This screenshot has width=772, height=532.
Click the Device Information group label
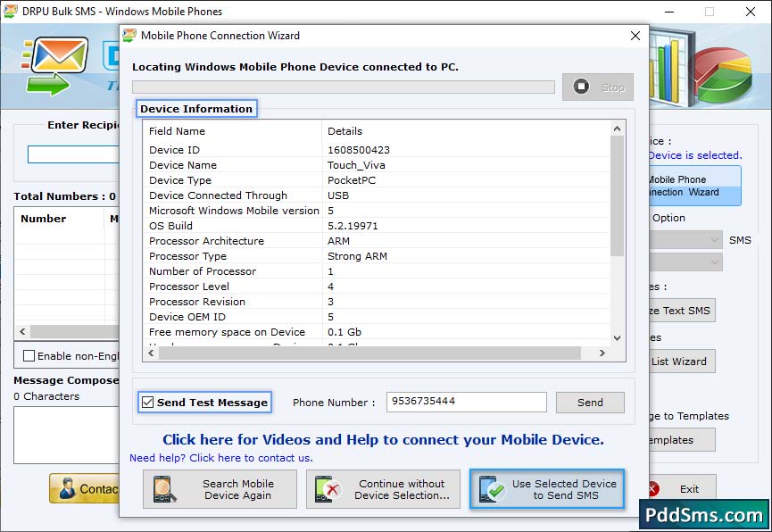pos(196,109)
